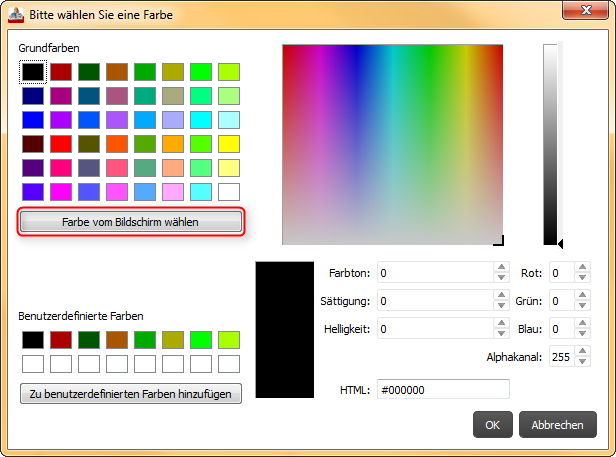Pick dark red swatch in Benutzerdefinierte Farben

point(61,340)
